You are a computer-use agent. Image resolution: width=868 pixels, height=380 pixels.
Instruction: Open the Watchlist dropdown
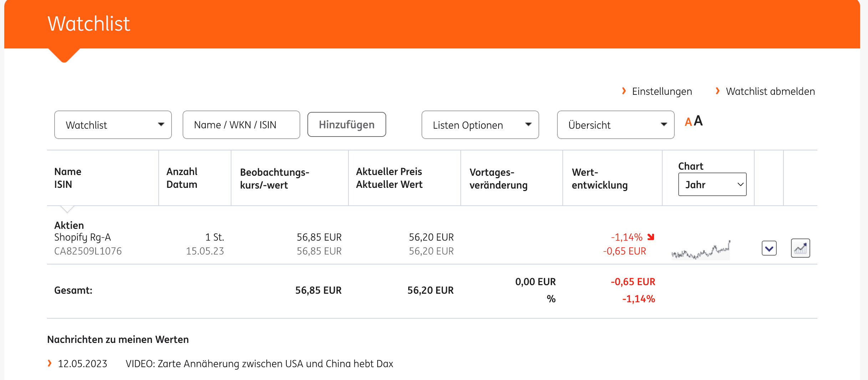pos(113,125)
